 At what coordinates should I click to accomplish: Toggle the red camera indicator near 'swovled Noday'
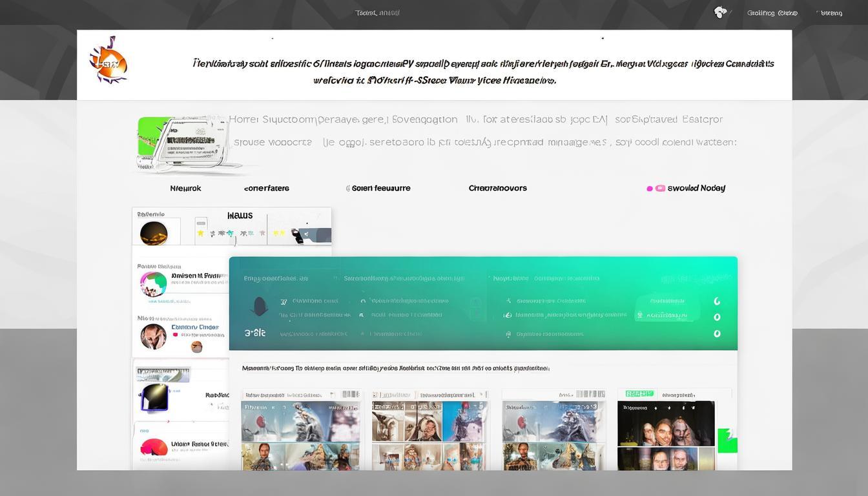661,187
